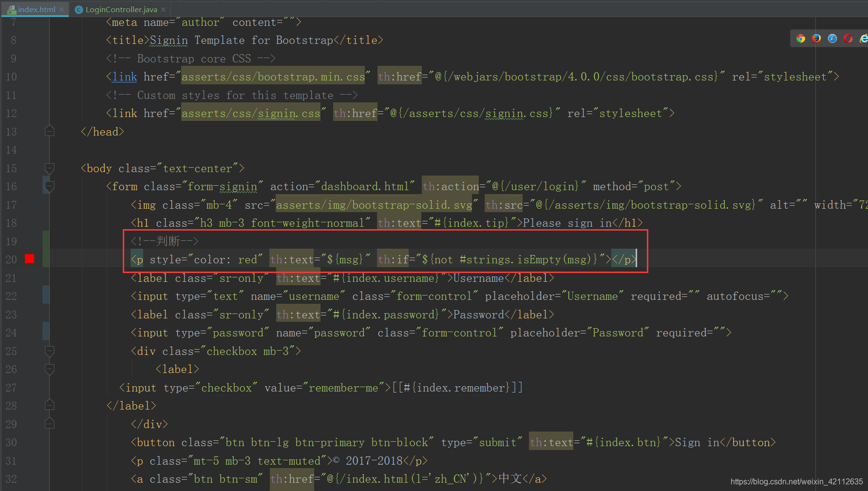Click the asserts/css/signin.css href path
Screen dimensions: 868x491
(x=251, y=113)
